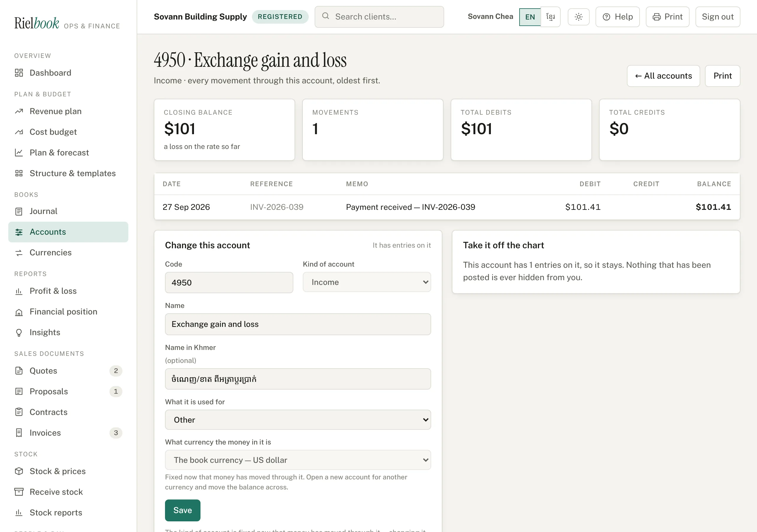Click the Contracts clipboard icon
Screen dimensions: 757x532
pyautogui.click(x=19, y=412)
